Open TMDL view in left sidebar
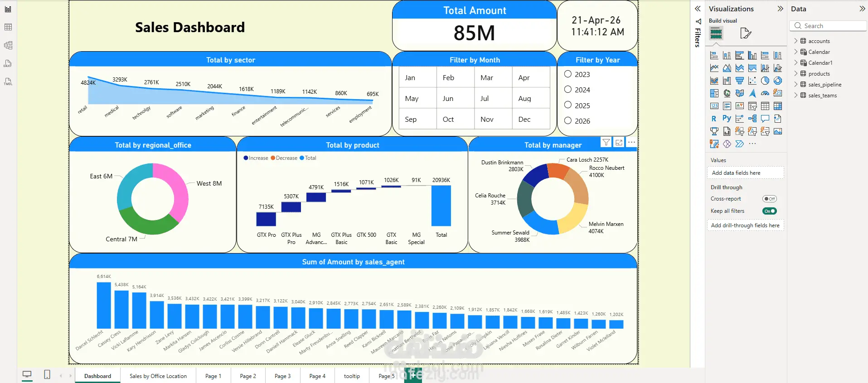 [8, 82]
